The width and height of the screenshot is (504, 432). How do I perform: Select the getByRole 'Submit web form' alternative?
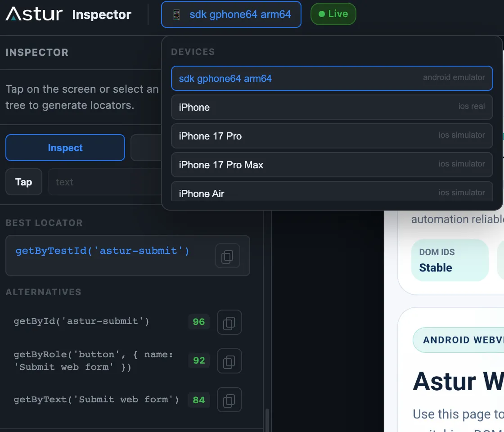pyautogui.click(x=94, y=360)
